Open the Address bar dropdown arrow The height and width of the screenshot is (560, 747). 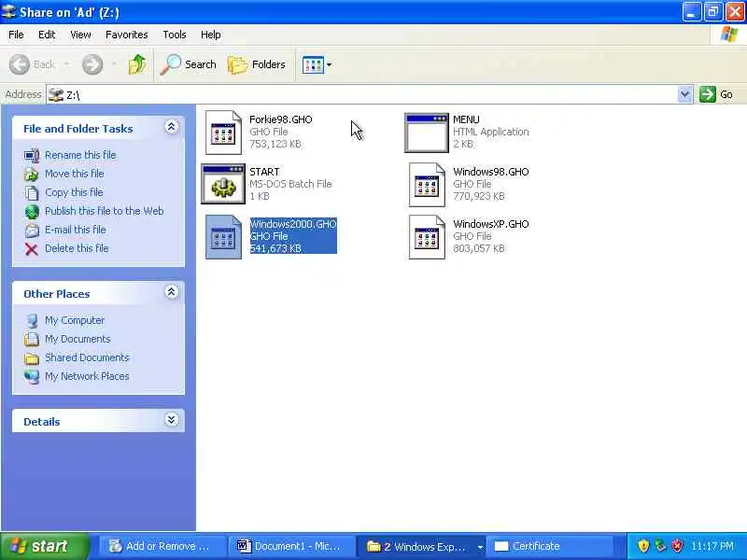(684, 94)
